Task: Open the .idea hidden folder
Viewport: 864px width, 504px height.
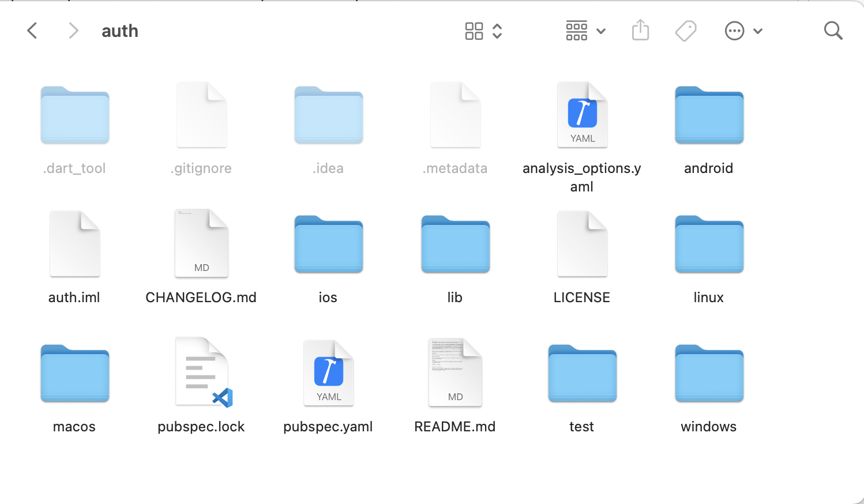Action: (x=328, y=115)
